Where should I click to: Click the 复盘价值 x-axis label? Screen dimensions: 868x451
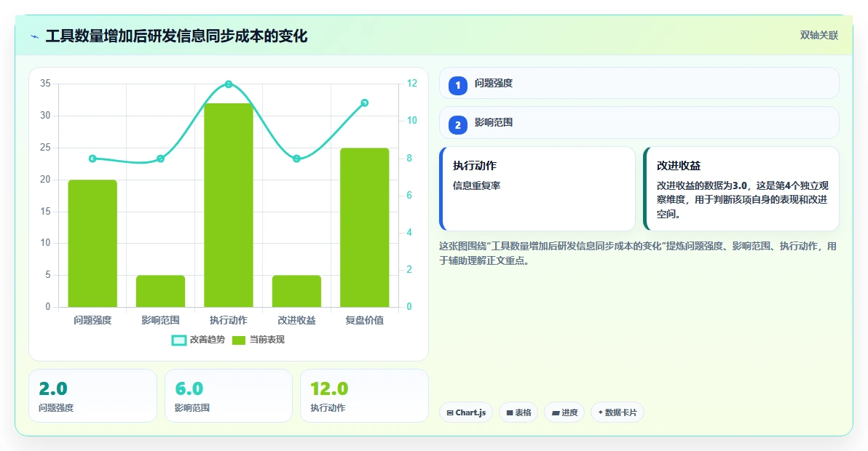[364, 320]
